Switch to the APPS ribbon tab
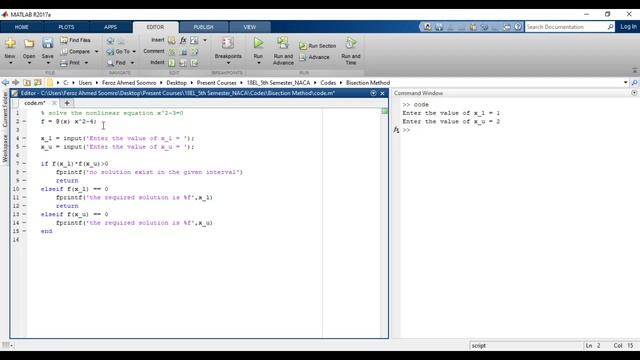Image resolution: width=640 pixels, height=360 pixels. click(110, 27)
